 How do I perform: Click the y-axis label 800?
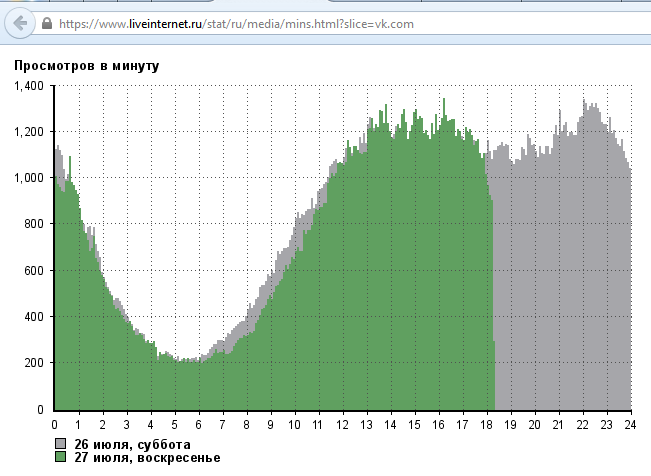pos(34,224)
